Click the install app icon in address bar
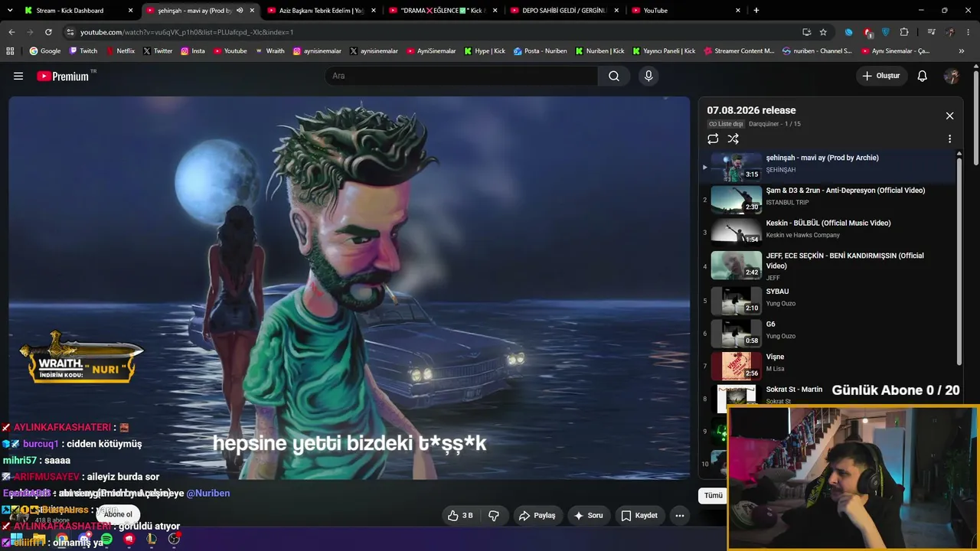This screenshot has width=980, height=551. tap(806, 32)
